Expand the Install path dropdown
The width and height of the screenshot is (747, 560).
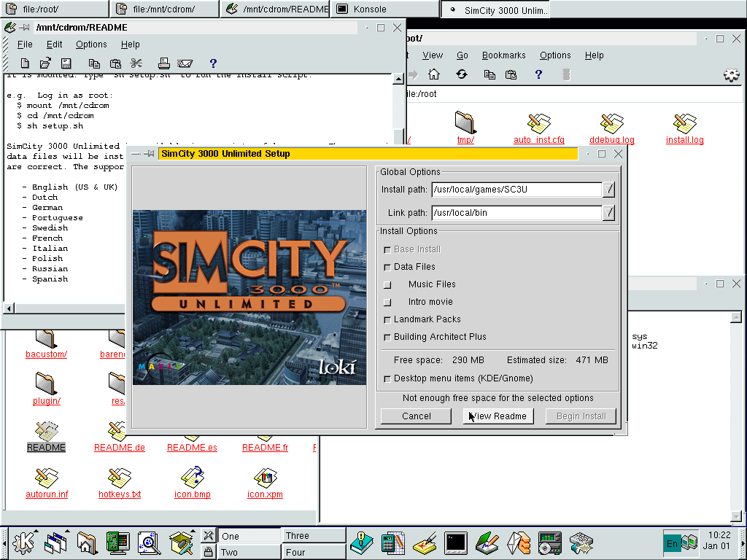coord(609,190)
